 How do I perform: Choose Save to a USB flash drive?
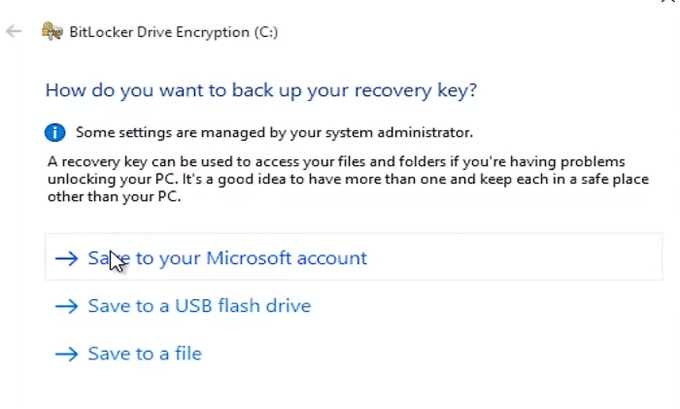point(199,306)
